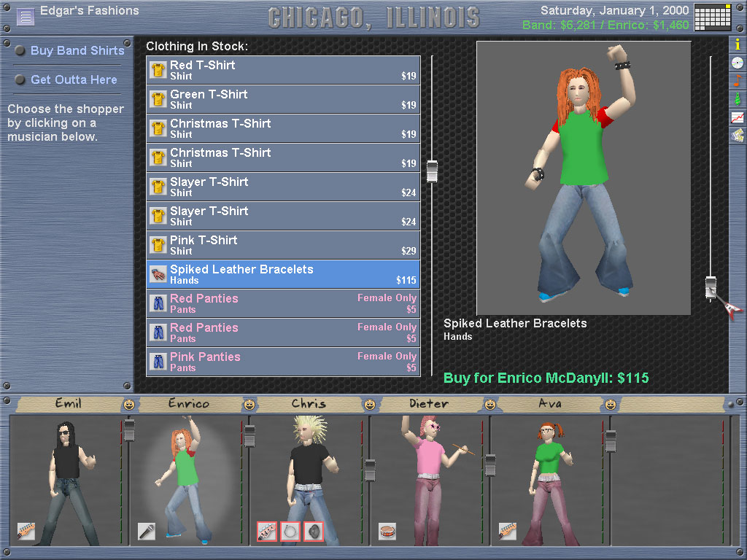Open the orange music note icon
The image size is (747, 560).
(x=738, y=80)
